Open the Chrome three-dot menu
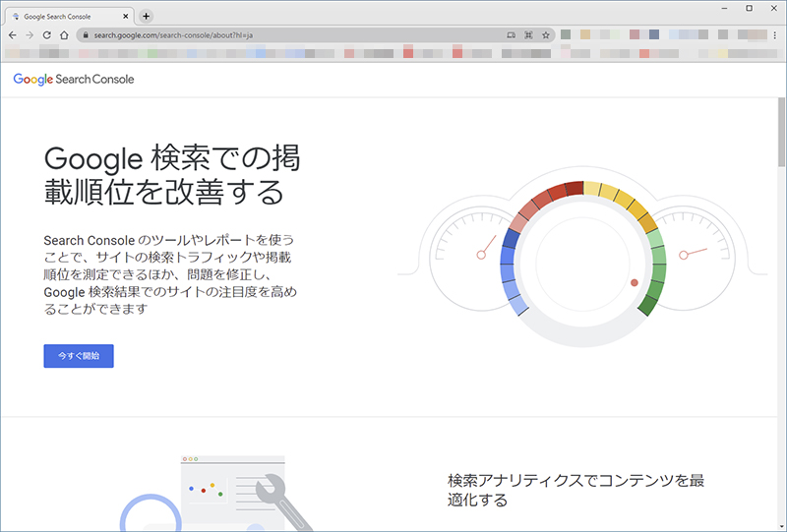The width and height of the screenshot is (787, 532). [x=775, y=35]
